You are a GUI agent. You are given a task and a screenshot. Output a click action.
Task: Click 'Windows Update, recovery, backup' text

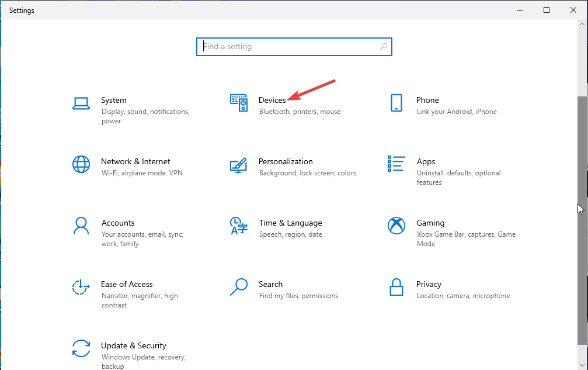pos(143,361)
